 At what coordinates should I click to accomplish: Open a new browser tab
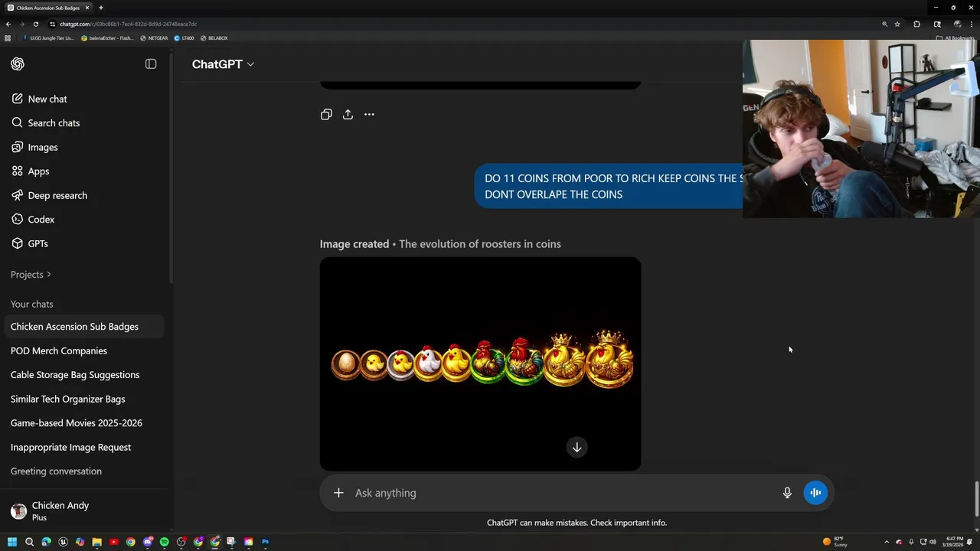(101, 8)
